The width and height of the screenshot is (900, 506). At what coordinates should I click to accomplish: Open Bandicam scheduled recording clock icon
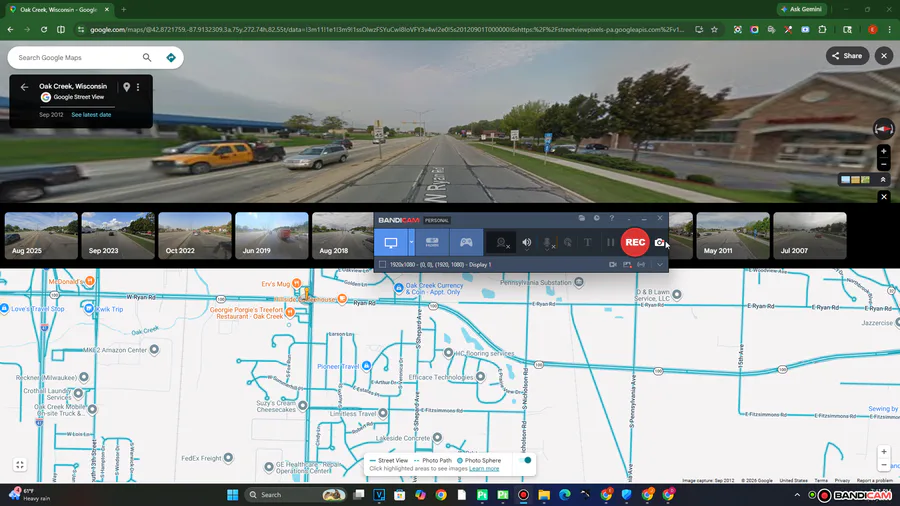pos(596,218)
